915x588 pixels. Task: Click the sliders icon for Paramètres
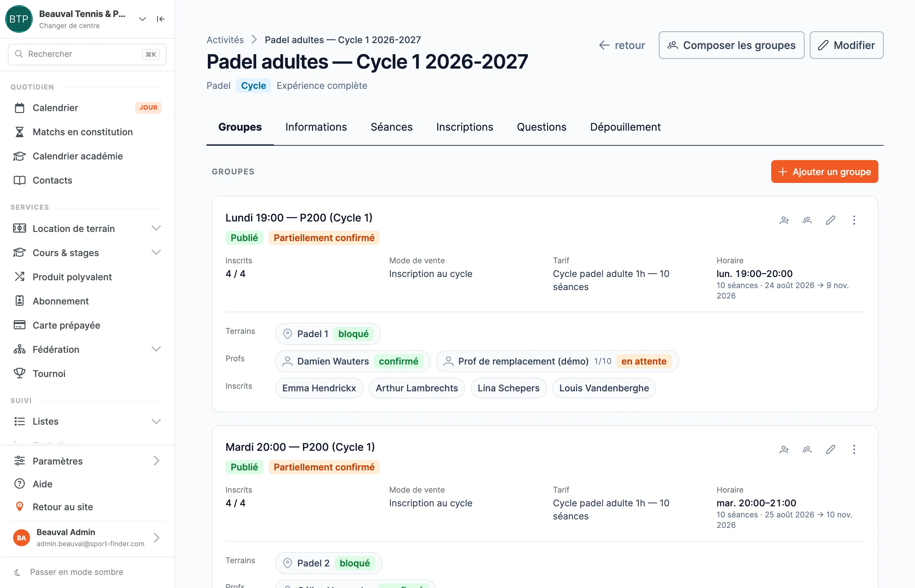pyautogui.click(x=20, y=461)
